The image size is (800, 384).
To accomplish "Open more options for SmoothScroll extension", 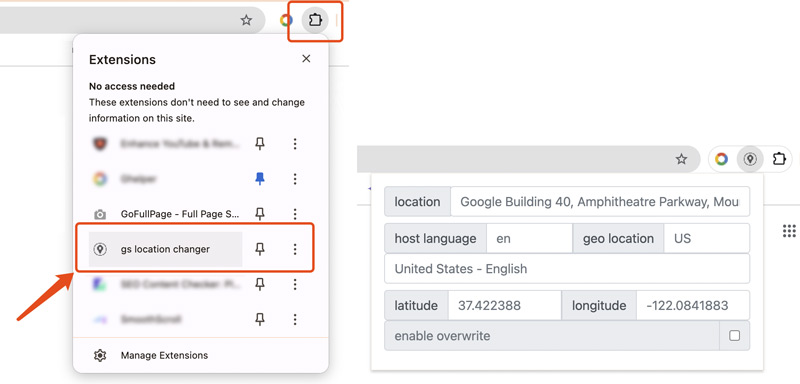I will pyautogui.click(x=295, y=320).
